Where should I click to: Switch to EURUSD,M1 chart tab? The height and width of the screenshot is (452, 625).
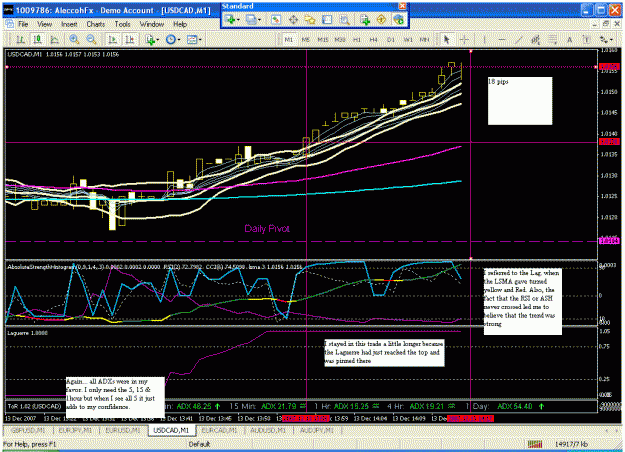[x=123, y=430]
